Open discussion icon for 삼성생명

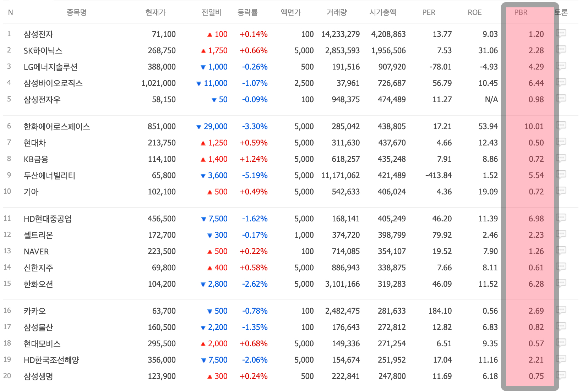point(561,376)
